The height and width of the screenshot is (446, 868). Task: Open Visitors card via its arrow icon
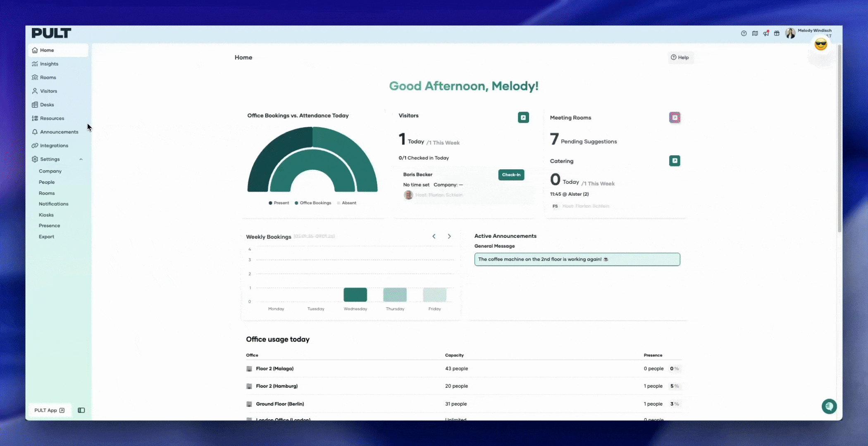[523, 118]
